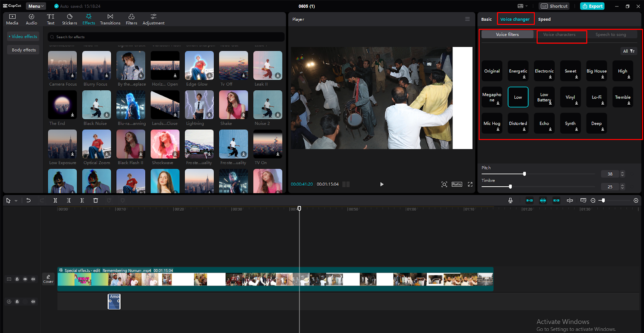
Task: Select the Voice characters tab
Action: 559,35
